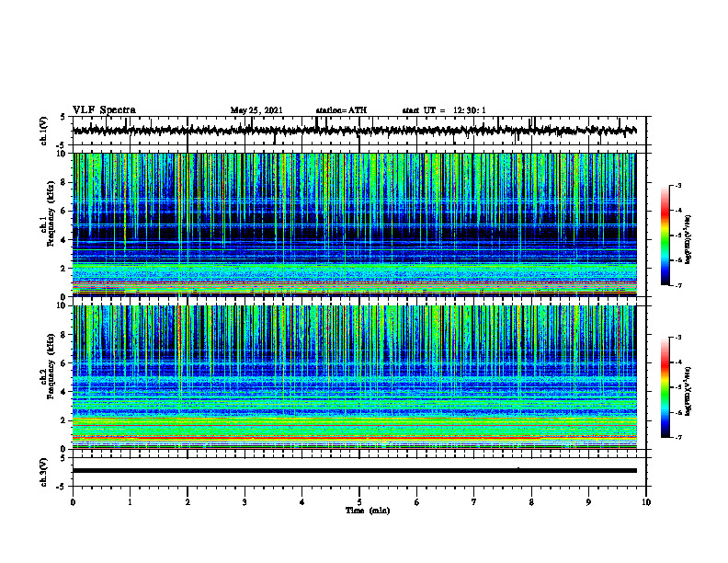Select the date 'May 25, 2021'

click(256, 110)
